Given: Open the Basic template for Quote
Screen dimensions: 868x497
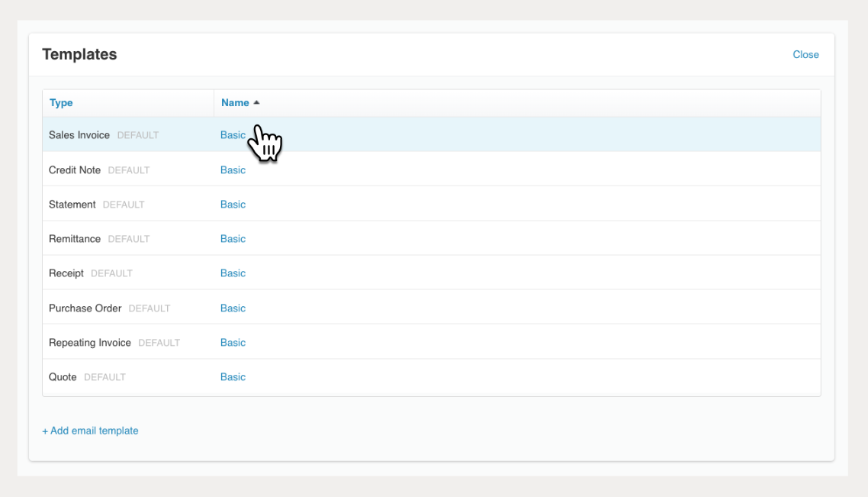Looking at the screenshot, I should 233,377.
